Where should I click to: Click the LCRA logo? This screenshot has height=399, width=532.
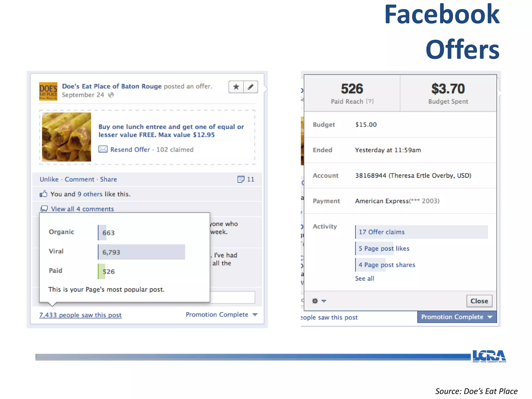[489, 356]
